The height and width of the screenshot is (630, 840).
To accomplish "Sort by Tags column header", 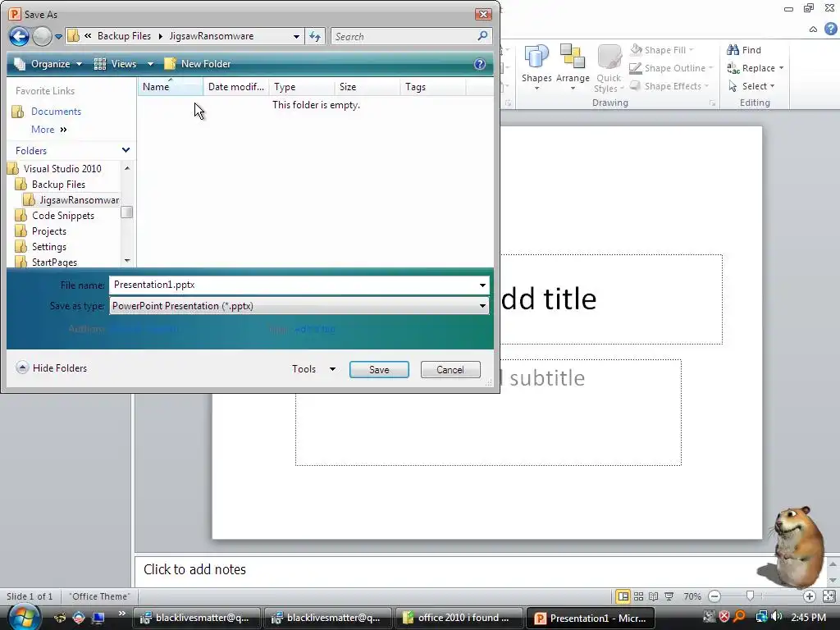I will click(433, 87).
